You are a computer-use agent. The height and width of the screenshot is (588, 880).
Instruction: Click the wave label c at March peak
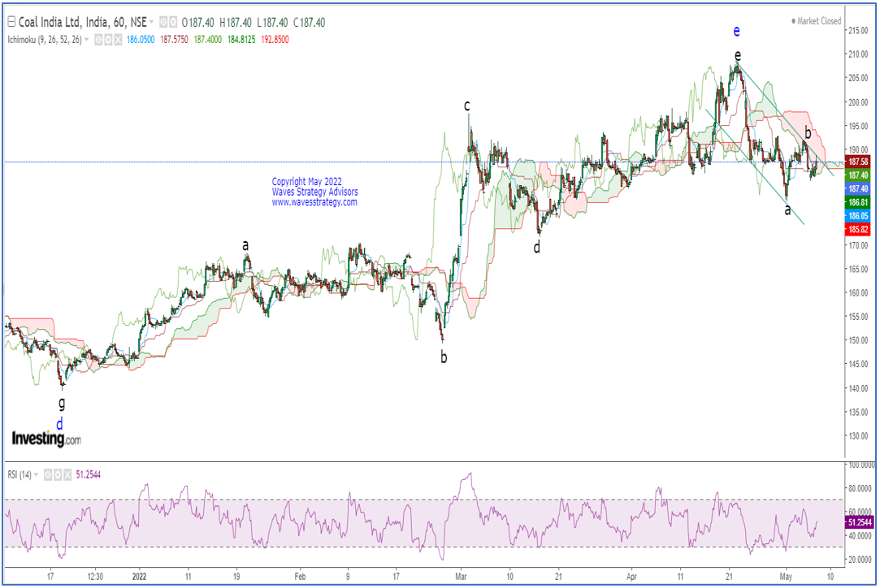tap(467, 106)
